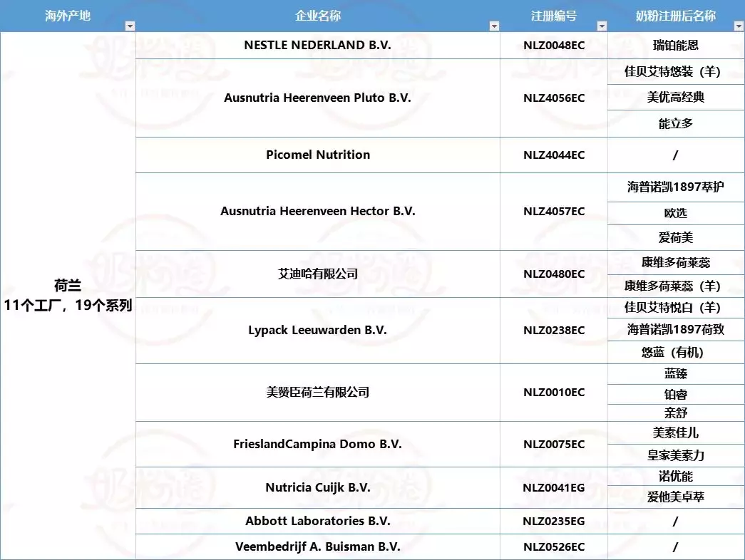Select product cell 蓝臻

[x=676, y=374]
